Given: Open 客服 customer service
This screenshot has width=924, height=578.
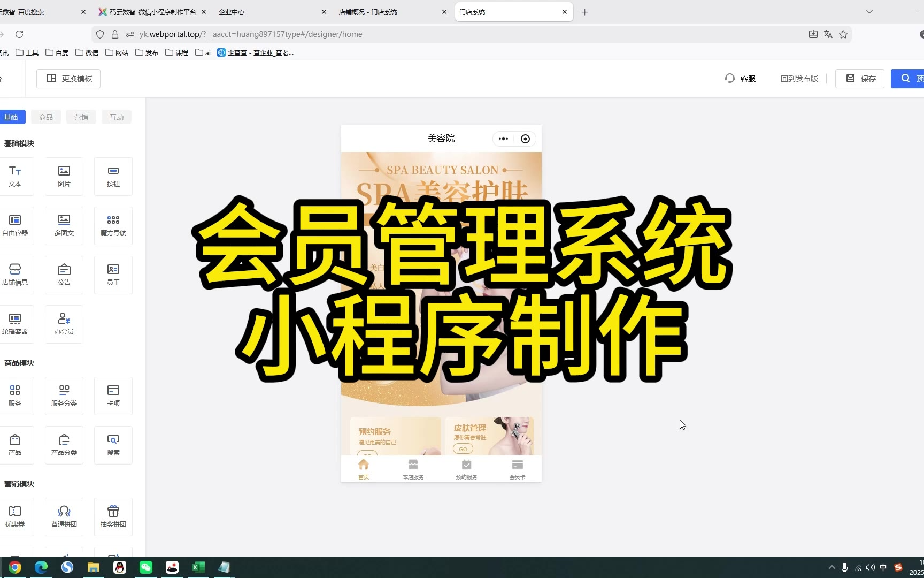Looking at the screenshot, I should click(741, 79).
